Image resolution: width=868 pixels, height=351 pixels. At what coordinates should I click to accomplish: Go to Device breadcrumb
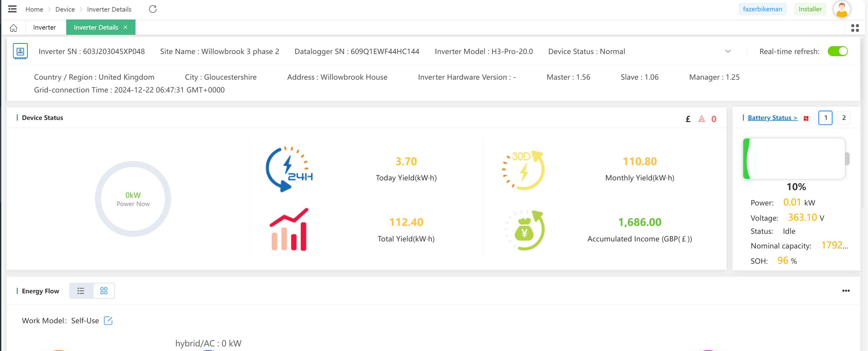pos(65,9)
